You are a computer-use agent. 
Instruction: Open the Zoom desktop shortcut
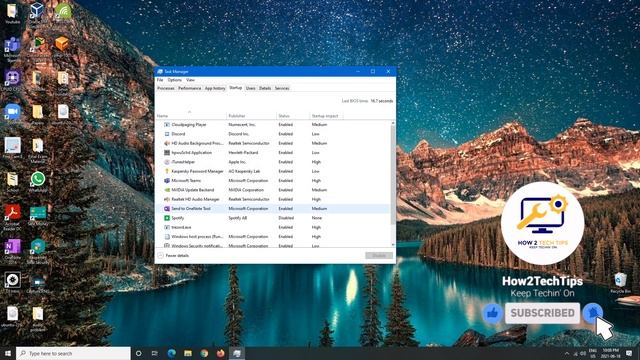click(12, 113)
